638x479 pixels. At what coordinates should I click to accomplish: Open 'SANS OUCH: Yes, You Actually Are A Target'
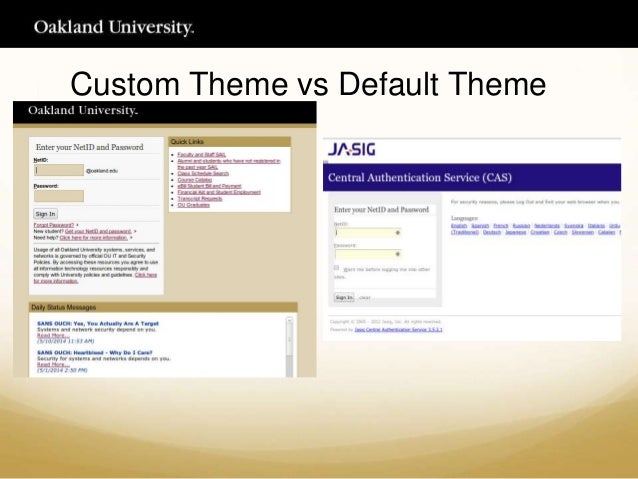pos(98,324)
